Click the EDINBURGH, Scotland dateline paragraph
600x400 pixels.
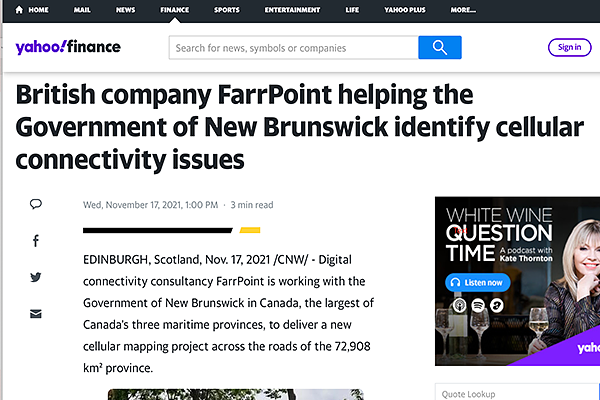click(x=228, y=313)
